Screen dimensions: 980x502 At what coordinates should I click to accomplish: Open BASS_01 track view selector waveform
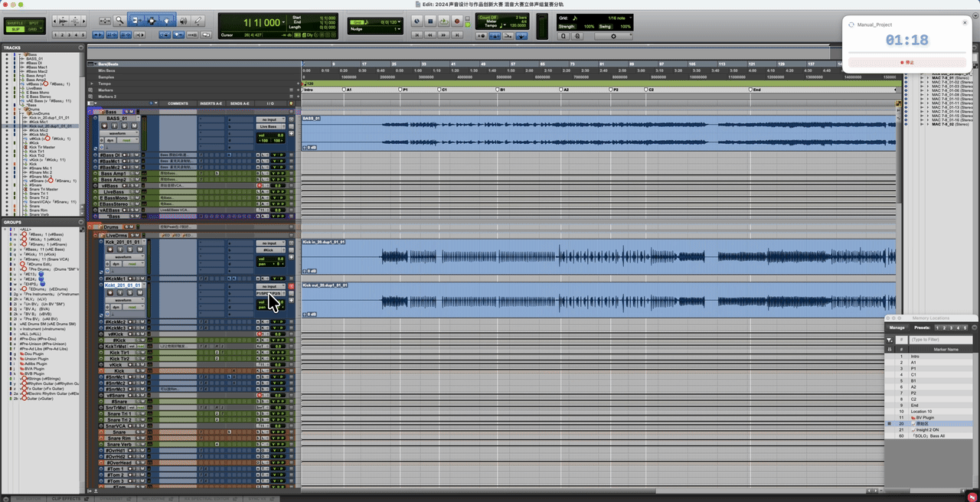pos(121,133)
